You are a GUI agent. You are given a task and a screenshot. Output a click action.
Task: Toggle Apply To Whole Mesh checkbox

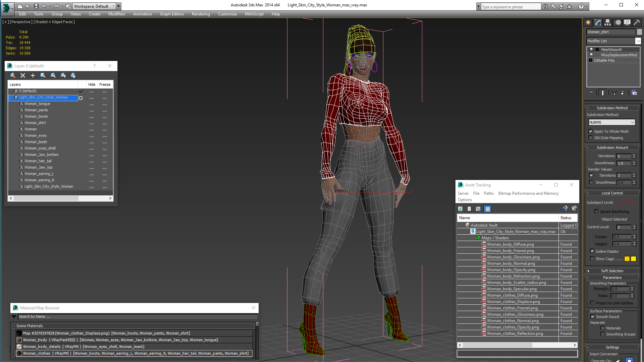click(591, 131)
